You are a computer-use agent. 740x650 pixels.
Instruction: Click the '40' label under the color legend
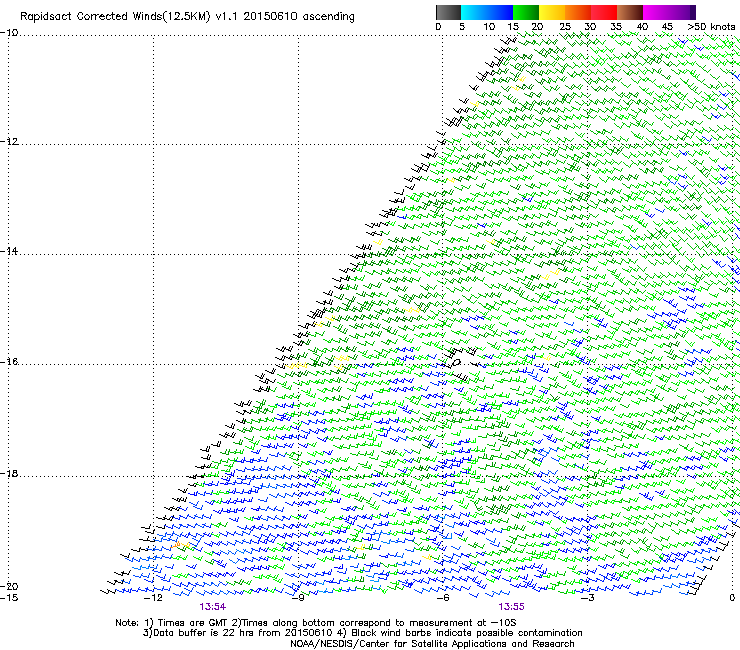(642, 27)
